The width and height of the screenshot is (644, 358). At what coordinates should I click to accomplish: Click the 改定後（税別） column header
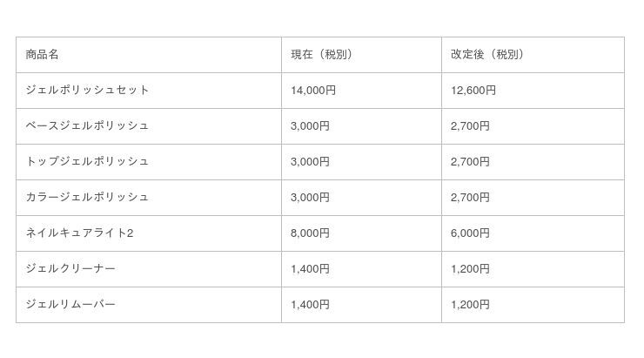(486, 55)
